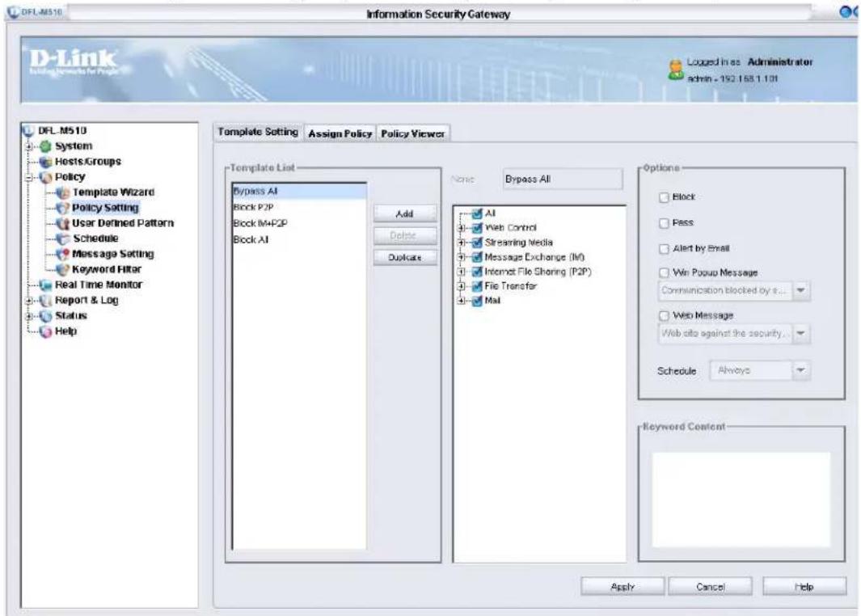
Task: Click the Help button at bottom
Action: (804, 587)
